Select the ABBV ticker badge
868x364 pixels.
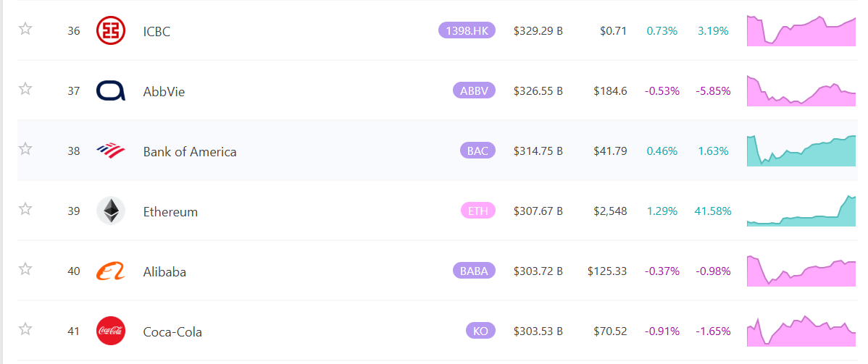(474, 90)
